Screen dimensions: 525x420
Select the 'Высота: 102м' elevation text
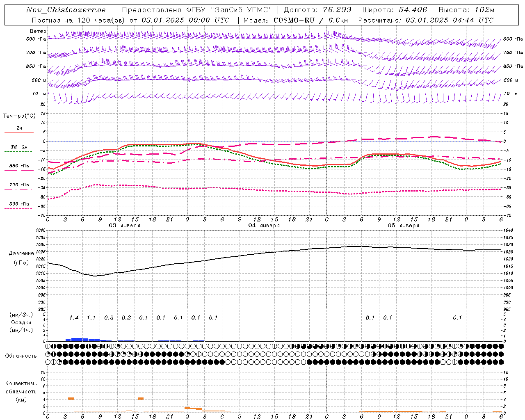coord(466,10)
